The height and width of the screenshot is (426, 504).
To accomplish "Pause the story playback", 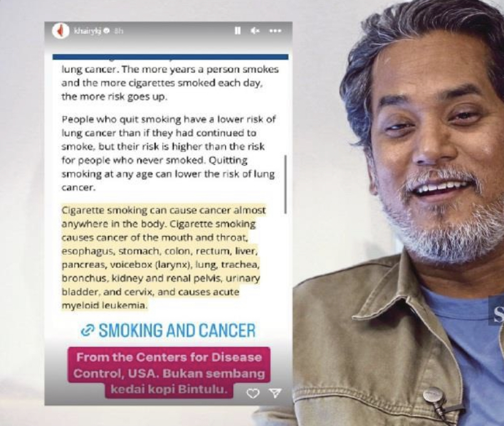I will (238, 31).
